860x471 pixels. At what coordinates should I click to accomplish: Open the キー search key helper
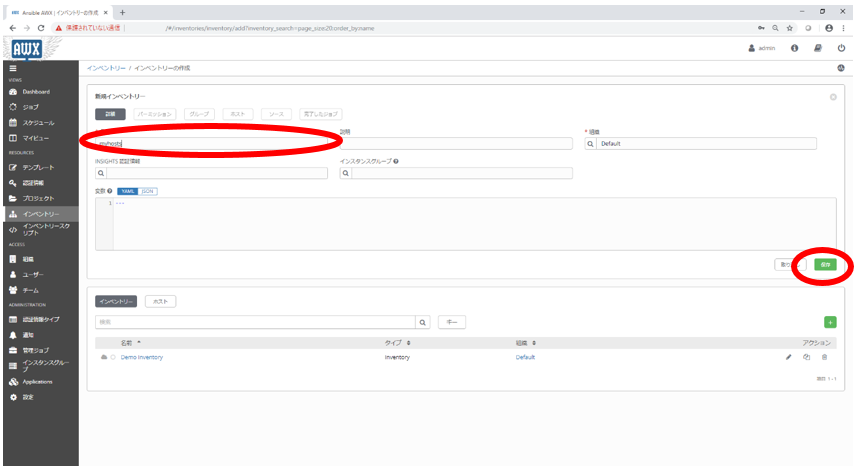pos(451,322)
